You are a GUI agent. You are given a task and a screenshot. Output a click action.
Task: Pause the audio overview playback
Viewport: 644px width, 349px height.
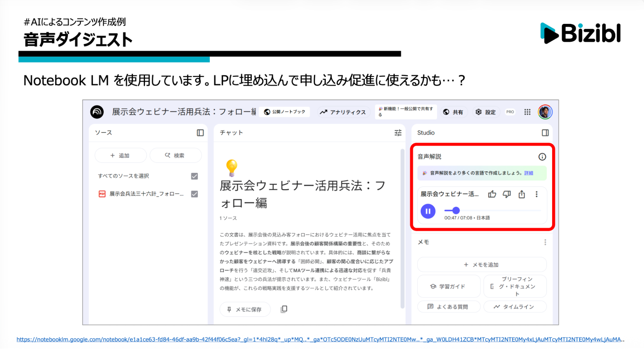click(x=428, y=211)
